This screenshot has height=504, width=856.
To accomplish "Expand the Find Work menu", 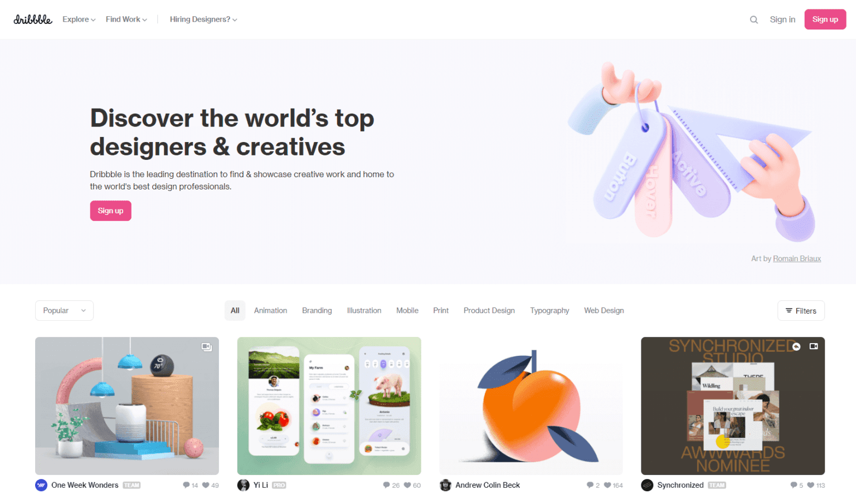I will click(127, 19).
